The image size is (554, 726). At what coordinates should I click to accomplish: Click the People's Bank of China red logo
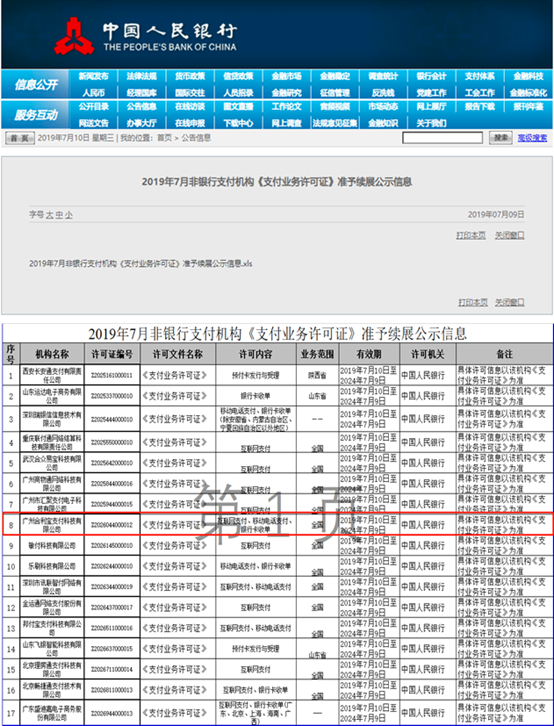pos(74,36)
